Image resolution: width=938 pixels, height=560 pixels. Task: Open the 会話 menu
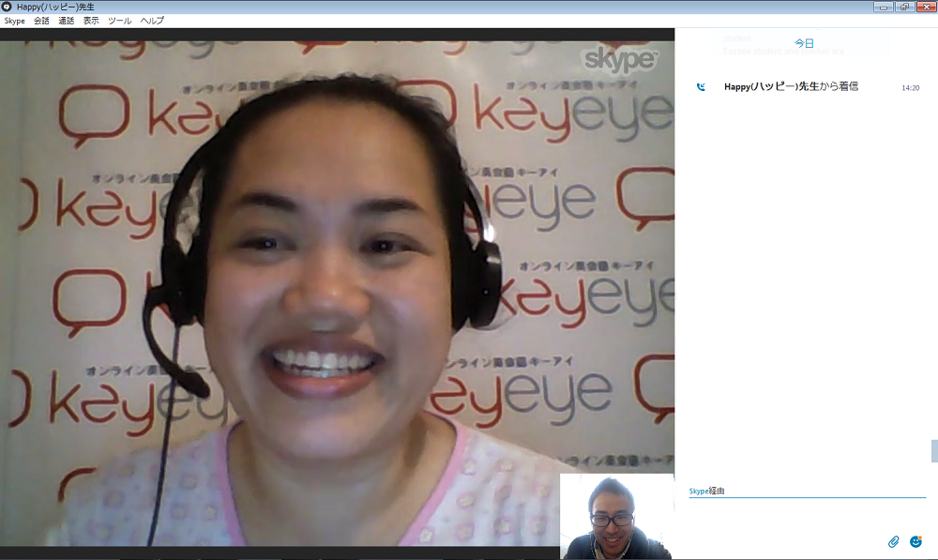click(41, 21)
